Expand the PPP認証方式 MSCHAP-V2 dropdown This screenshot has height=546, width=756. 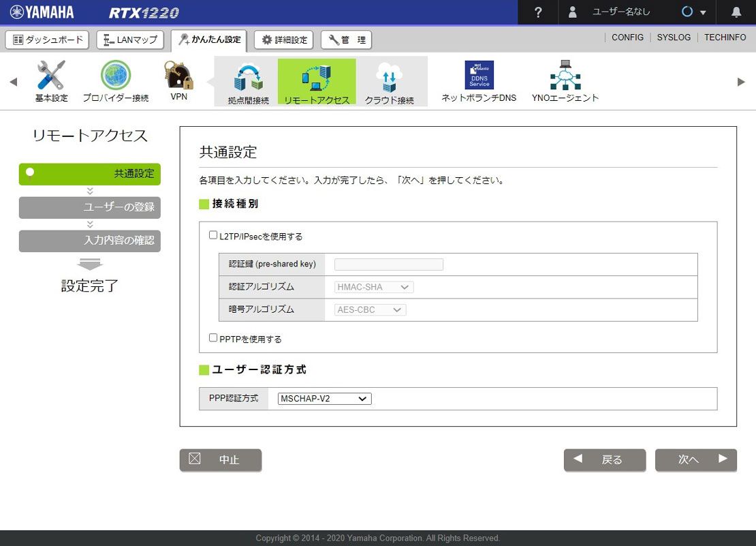[324, 398]
